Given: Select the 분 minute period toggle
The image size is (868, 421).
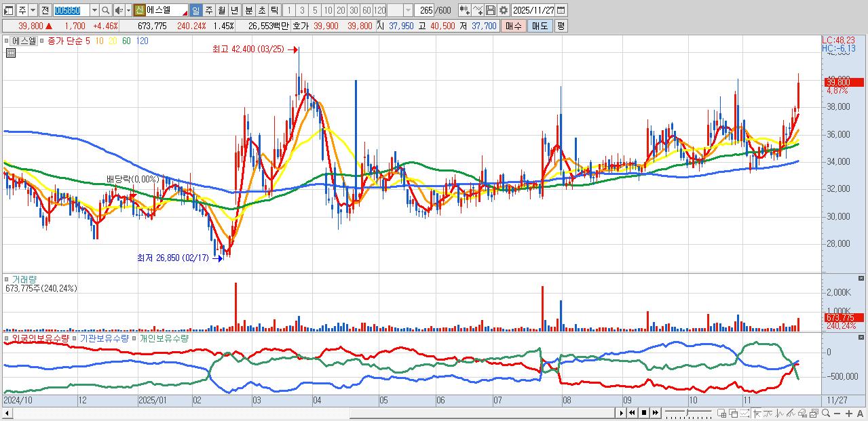Looking at the screenshot, I should coord(248,10).
